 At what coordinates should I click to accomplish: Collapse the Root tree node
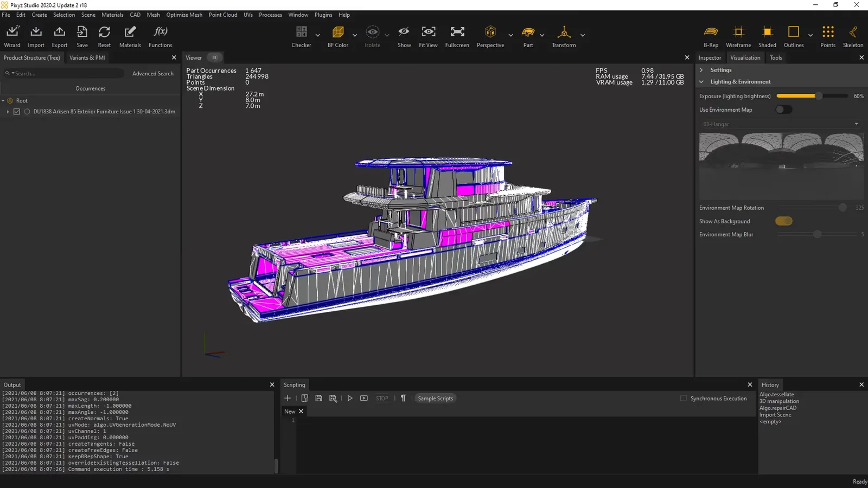tap(3, 101)
